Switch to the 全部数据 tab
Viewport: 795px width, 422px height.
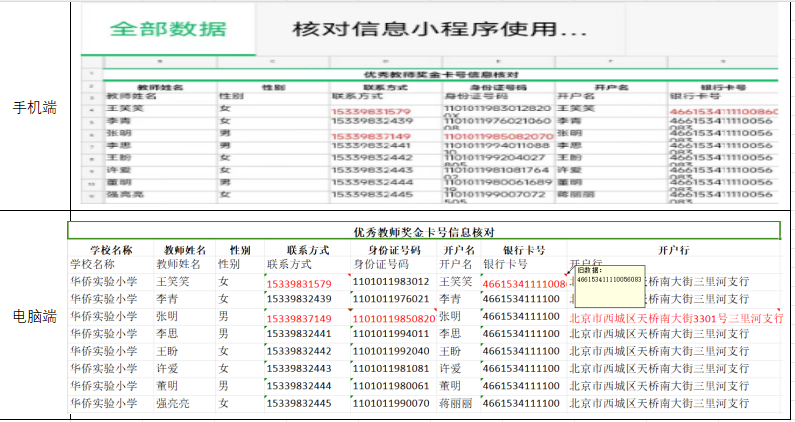point(168,29)
